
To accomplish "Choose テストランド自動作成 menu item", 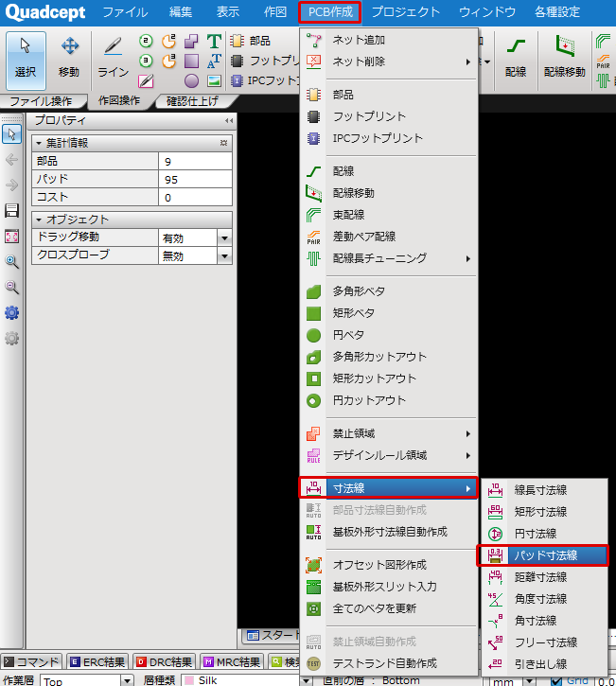I will 389,663.
